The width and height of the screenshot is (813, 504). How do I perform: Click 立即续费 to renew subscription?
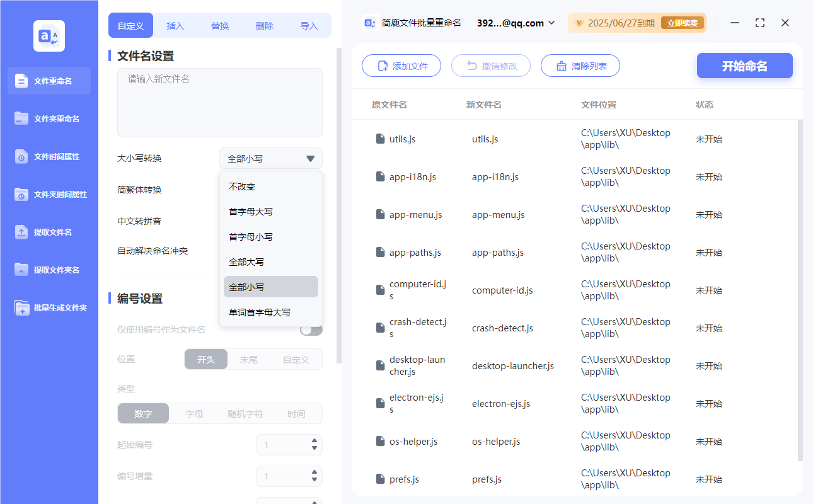pyautogui.click(x=683, y=22)
